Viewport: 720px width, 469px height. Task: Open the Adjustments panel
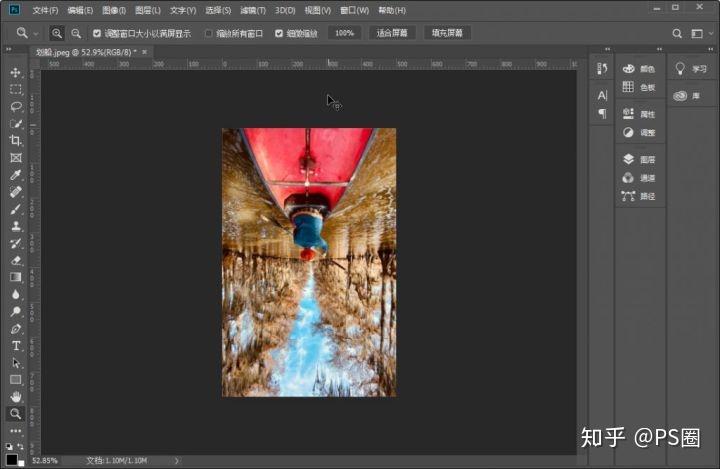coord(639,133)
